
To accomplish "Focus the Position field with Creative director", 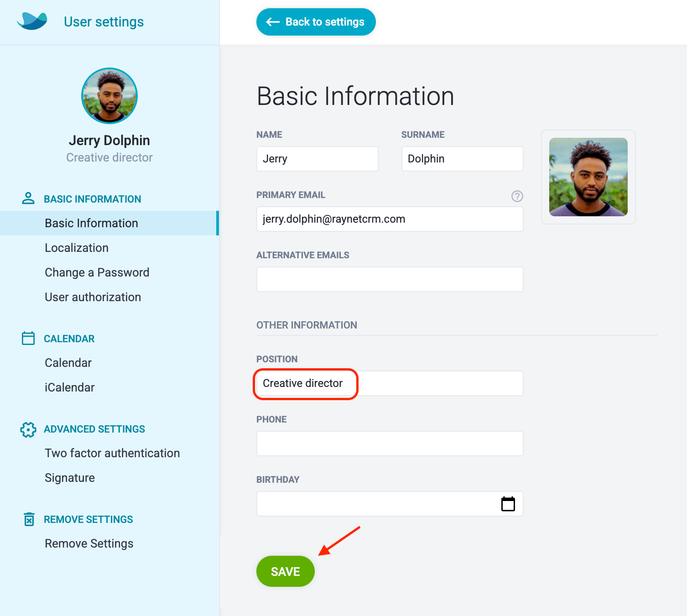I will point(390,383).
